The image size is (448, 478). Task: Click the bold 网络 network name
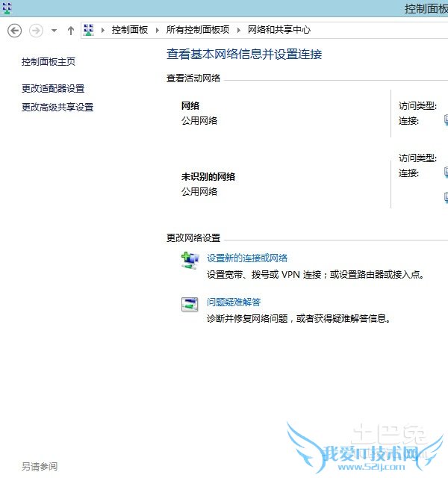(190, 106)
